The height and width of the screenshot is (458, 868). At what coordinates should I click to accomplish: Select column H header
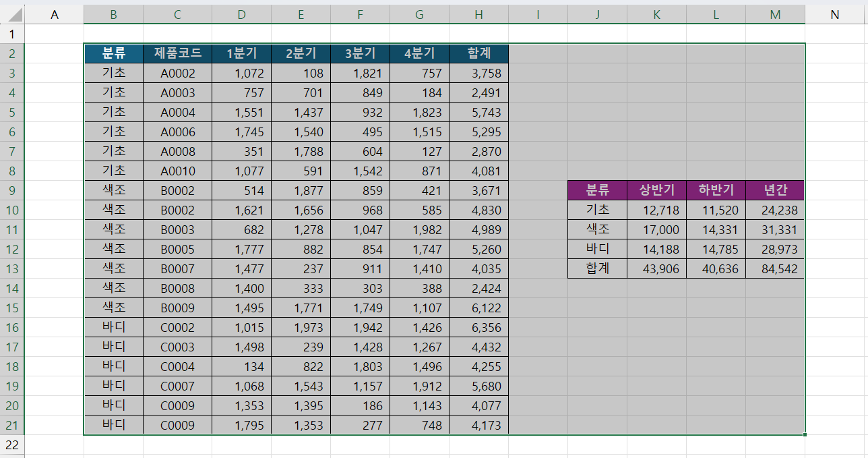click(x=478, y=14)
